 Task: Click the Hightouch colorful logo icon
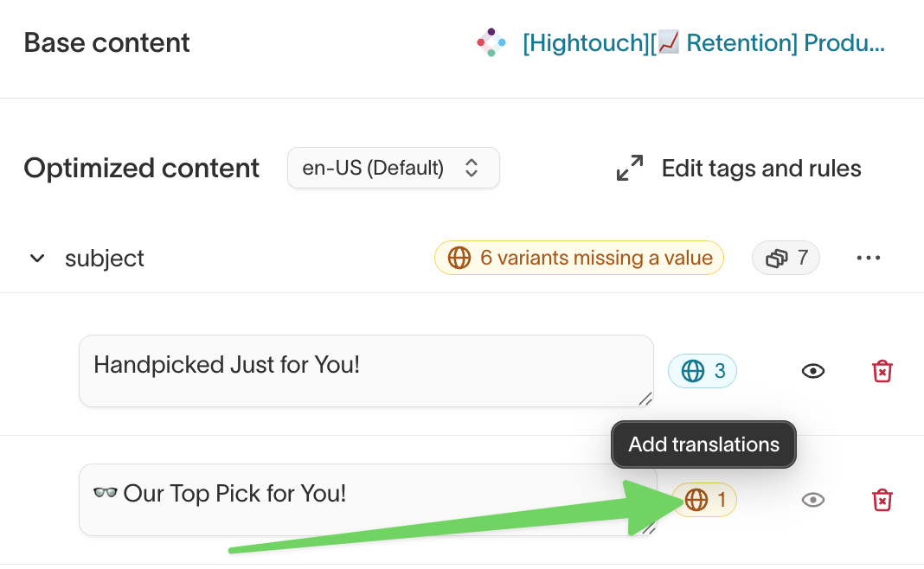tap(491, 42)
